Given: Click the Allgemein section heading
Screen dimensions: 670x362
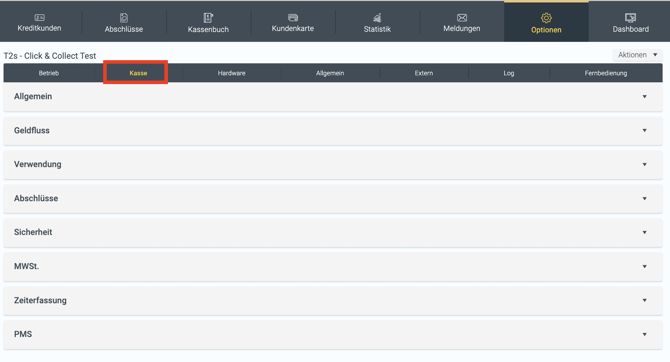Looking at the screenshot, I should click(x=33, y=97).
